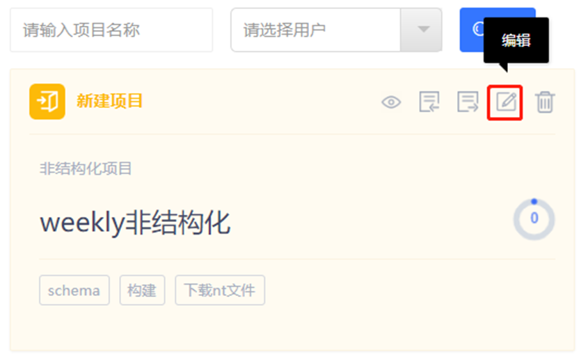Click the 构建 button
The width and height of the screenshot is (588, 364).
(142, 290)
